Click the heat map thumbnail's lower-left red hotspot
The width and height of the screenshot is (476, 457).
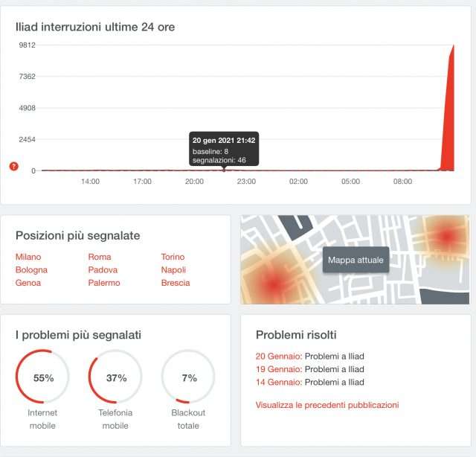tap(274, 284)
